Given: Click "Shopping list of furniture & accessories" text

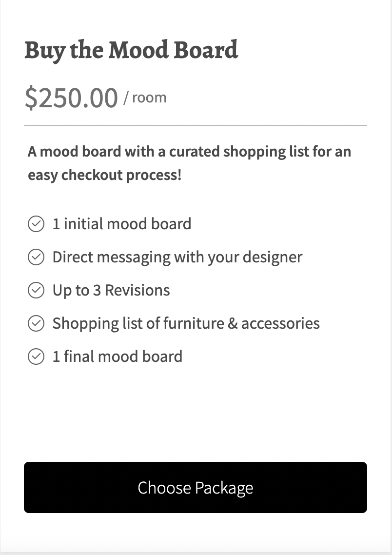Looking at the screenshot, I should point(186,323).
